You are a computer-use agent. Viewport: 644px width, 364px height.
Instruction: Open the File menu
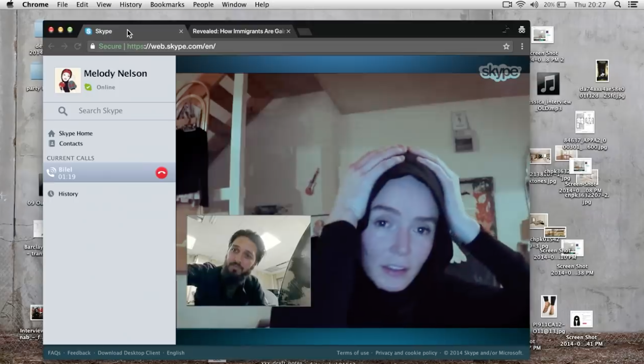[62, 4]
